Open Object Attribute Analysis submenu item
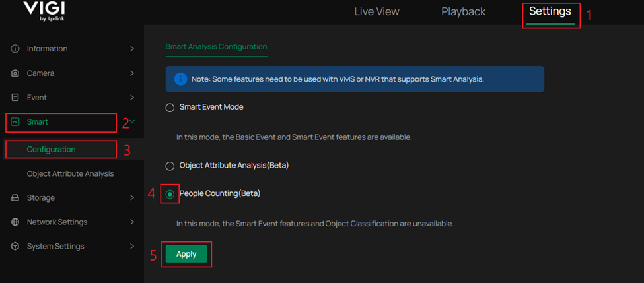 pos(70,174)
